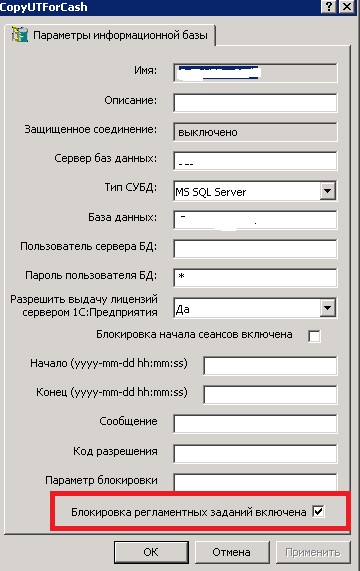Click the OK button
Viewport: 360px width, 571px height.
[x=151, y=552]
